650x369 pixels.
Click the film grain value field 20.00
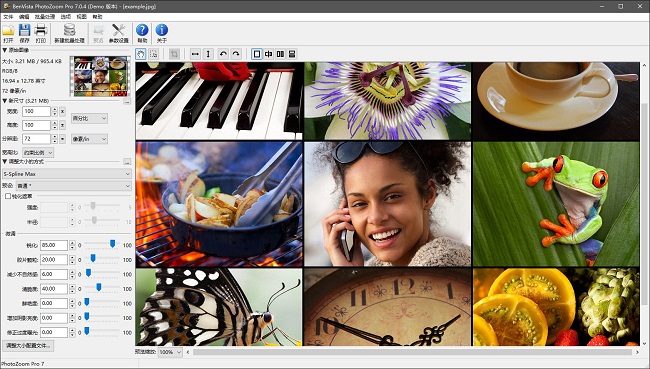tap(54, 260)
